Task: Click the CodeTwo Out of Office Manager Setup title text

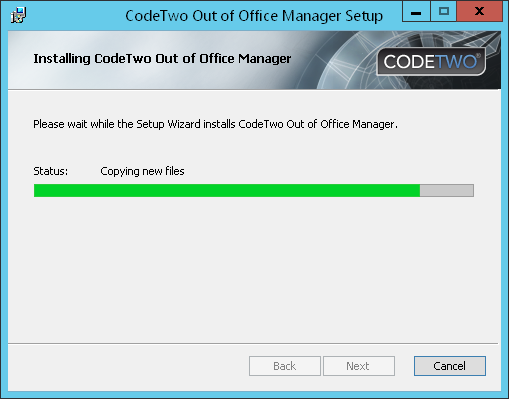Action: pos(254,16)
